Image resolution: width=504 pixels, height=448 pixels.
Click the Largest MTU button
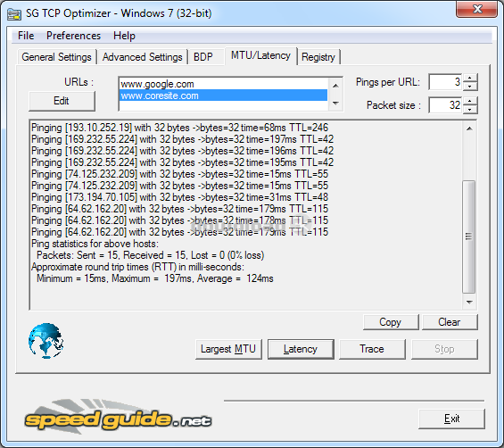coord(228,349)
